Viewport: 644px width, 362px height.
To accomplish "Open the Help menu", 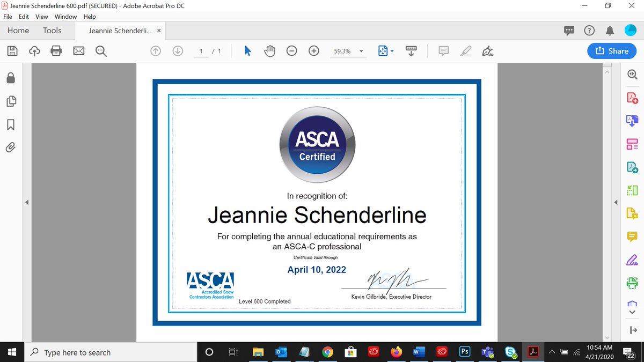I will pyautogui.click(x=89, y=17).
